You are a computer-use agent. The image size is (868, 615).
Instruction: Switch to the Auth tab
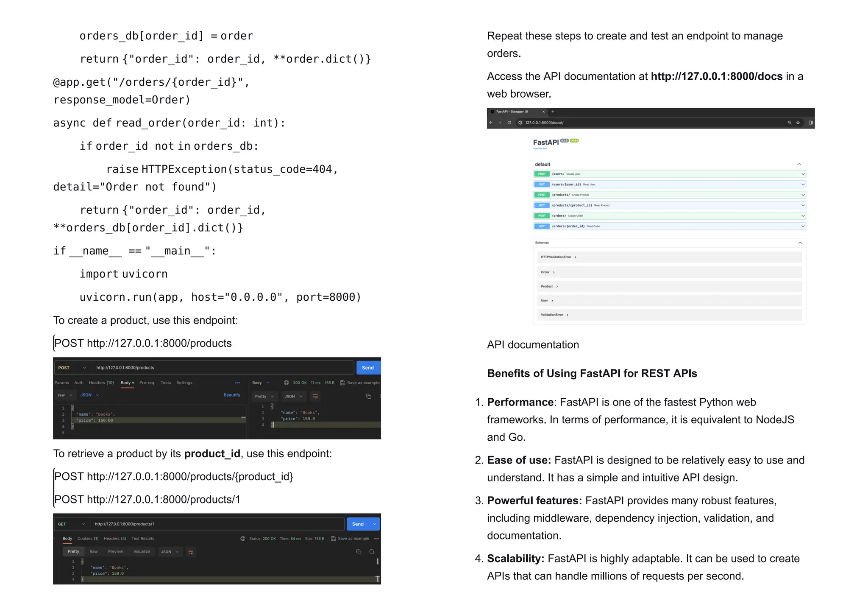click(79, 383)
